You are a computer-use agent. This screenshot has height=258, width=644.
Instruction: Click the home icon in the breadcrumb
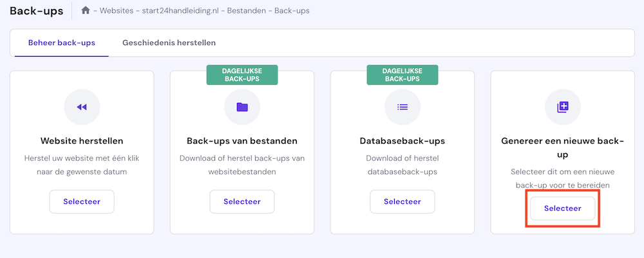click(86, 11)
